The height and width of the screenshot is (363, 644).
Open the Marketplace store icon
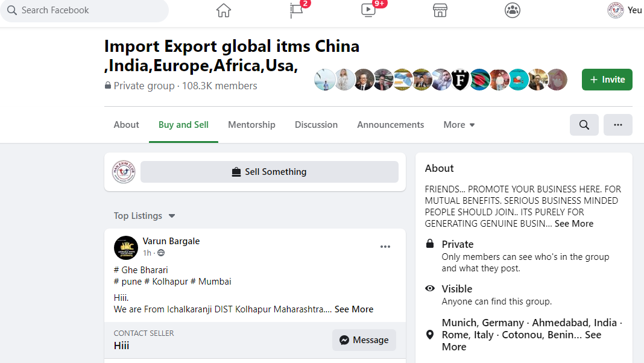tap(440, 10)
